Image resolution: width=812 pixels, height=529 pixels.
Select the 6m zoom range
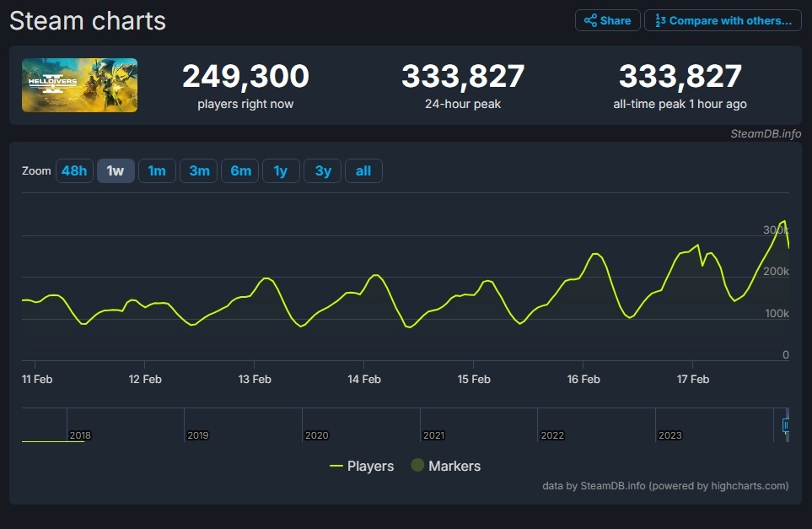pos(239,170)
